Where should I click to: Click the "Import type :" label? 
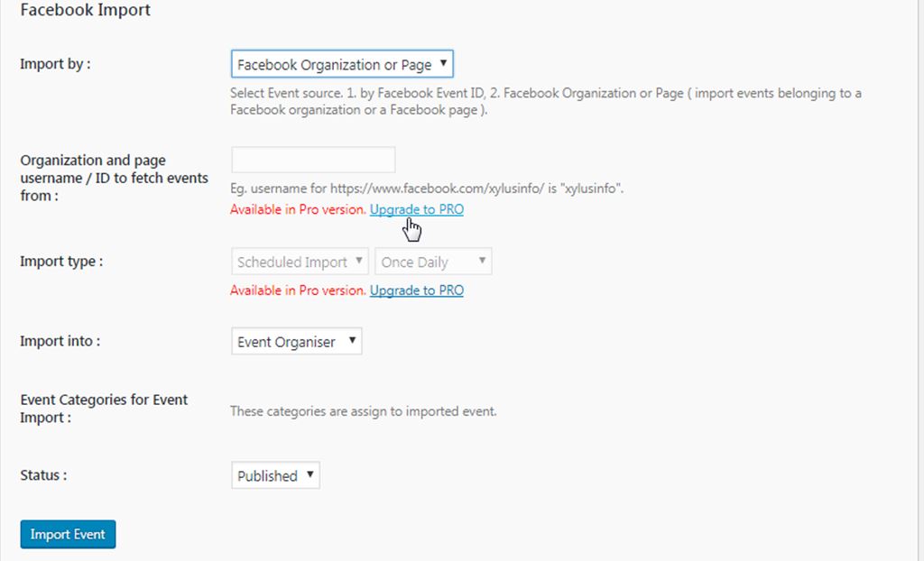pos(61,262)
